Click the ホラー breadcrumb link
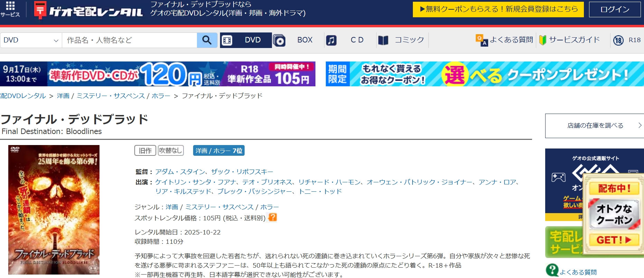 161,96
